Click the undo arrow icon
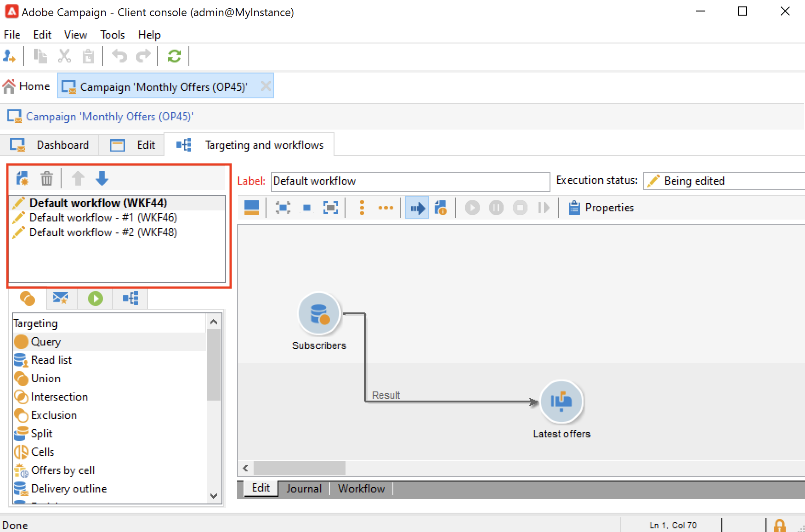This screenshot has width=805, height=532. pyautogui.click(x=119, y=56)
